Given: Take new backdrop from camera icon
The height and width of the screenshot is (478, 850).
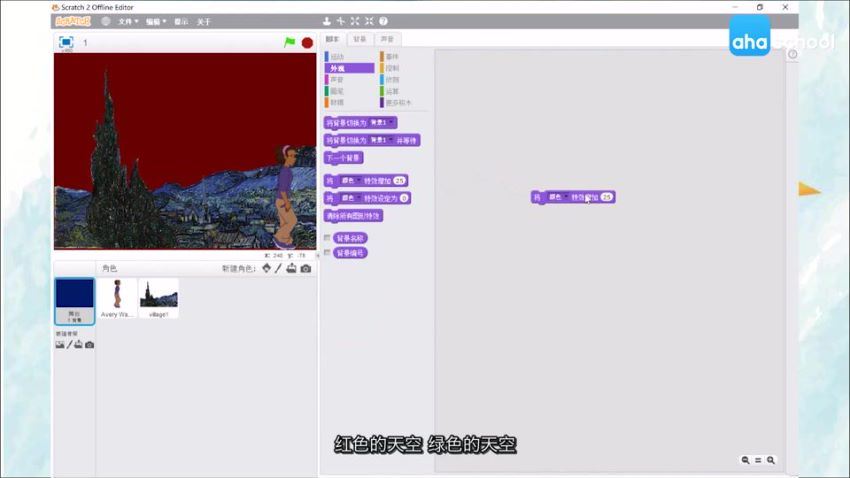Looking at the screenshot, I should point(89,345).
